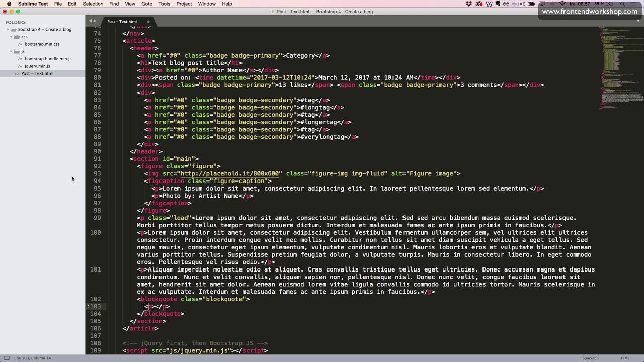
Task: Open the Sublime Text application menu
Action: click(33, 4)
